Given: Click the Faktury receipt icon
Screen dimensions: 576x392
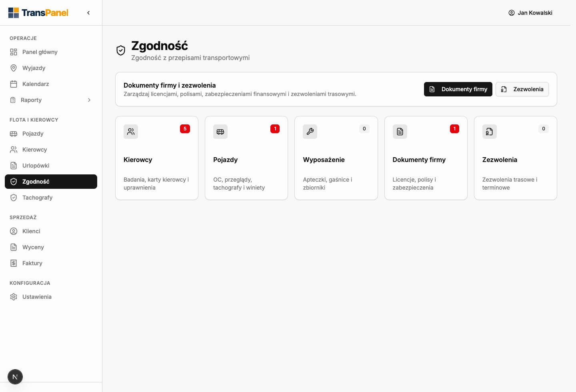Looking at the screenshot, I should pyautogui.click(x=14, y=263).
